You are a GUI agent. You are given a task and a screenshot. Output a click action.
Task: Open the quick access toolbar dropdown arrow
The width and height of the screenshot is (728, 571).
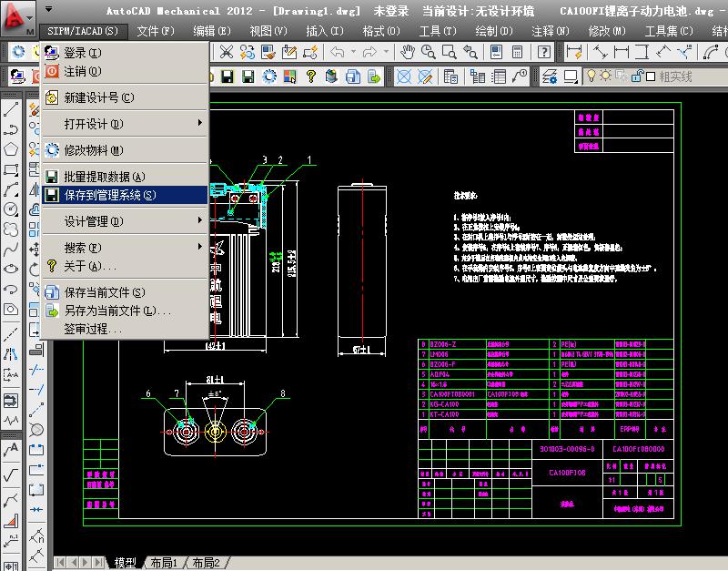[x=48, y=9]
